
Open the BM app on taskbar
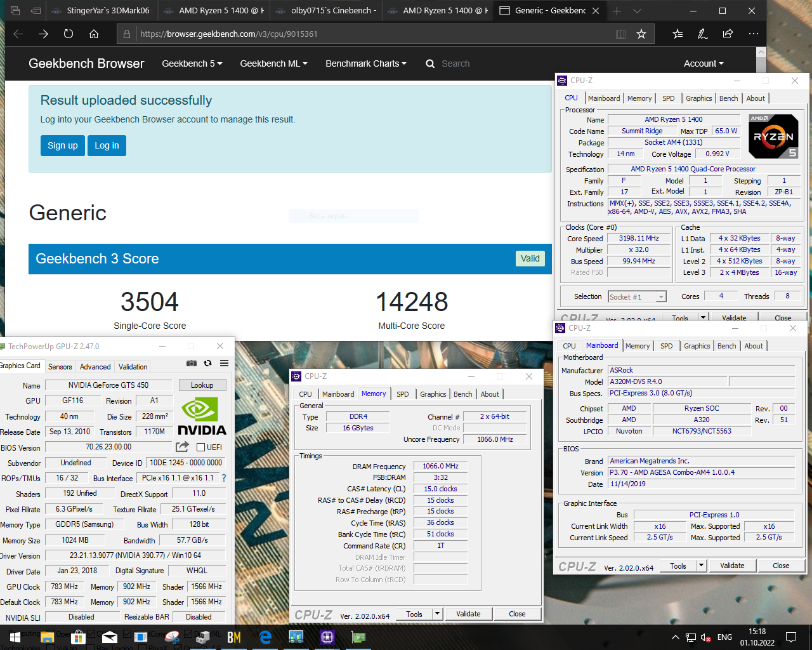234,637
